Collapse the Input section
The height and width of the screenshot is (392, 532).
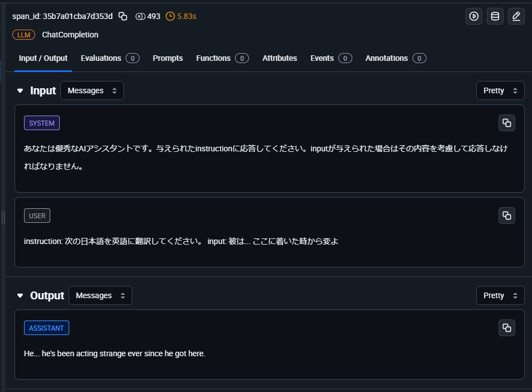point(21,90)
